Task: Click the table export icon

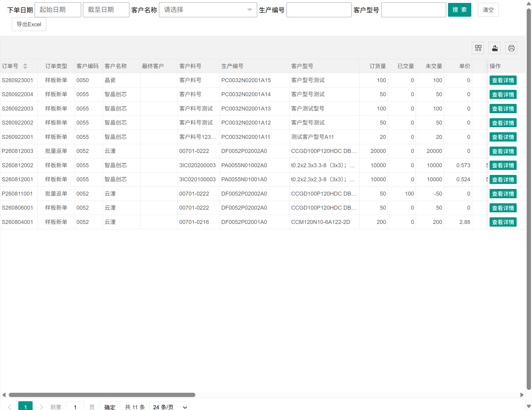Action: (494, 48)
